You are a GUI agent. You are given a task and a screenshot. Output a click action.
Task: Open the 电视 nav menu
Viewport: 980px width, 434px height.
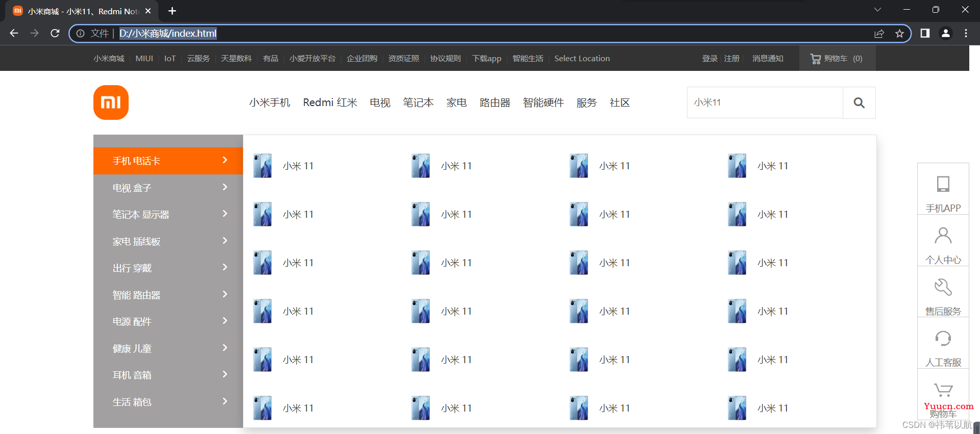(380, 103)
